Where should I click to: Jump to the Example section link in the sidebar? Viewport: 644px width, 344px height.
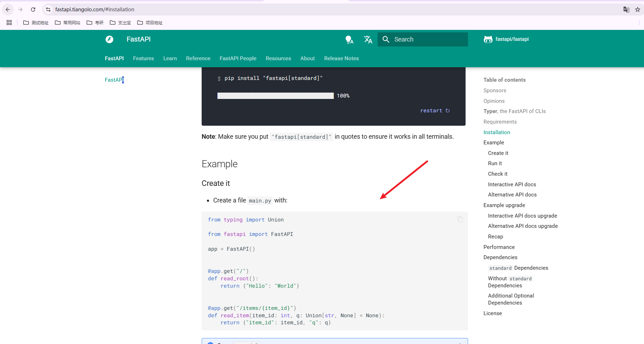[494, 143]
